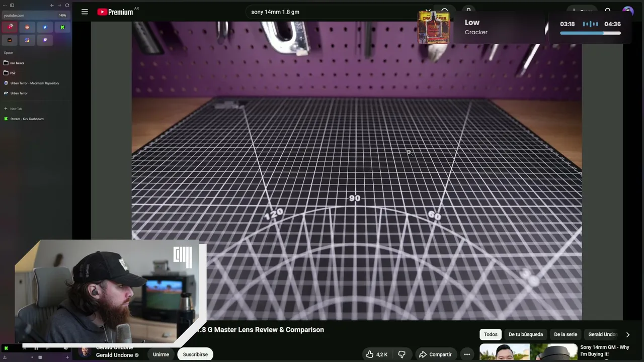Toggle the browser sidebar layout icon

[x=12, y=5]
